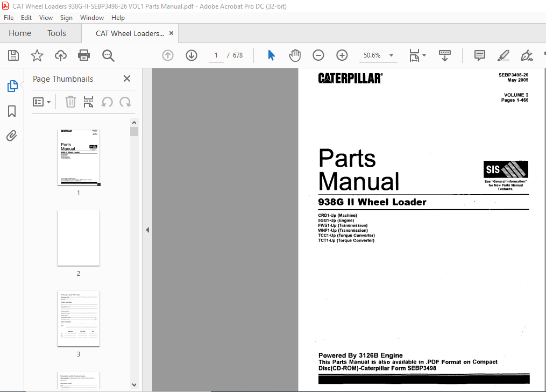Open the Attachments paperclip panel
The image size is (546, 392).
click(12, 136)
